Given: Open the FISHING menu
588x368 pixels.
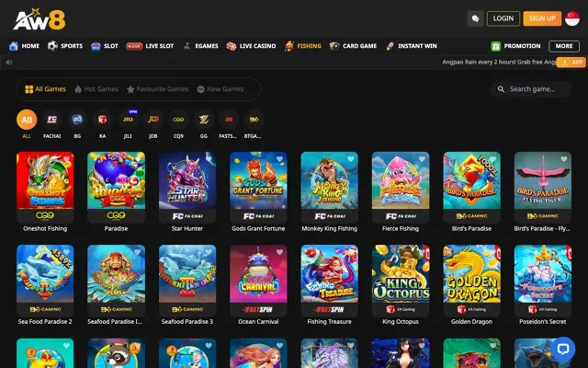Looking at the screenshot, I should point(303,46).
